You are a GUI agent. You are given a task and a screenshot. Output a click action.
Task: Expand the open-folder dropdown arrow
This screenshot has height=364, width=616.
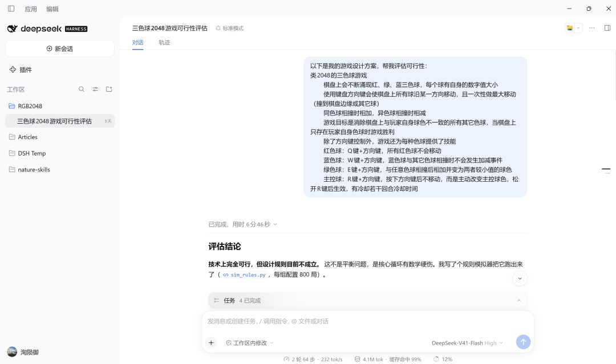pos(578,28)
